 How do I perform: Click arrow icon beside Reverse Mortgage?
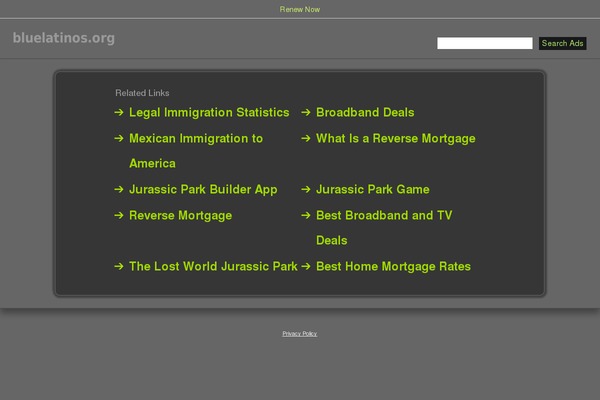pos(119,215)
